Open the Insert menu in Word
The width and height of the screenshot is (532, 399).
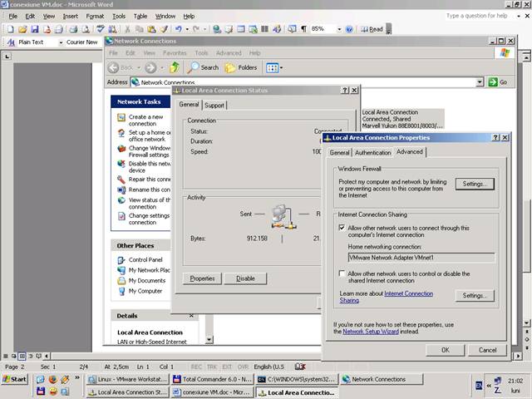(x=70, y=17)
